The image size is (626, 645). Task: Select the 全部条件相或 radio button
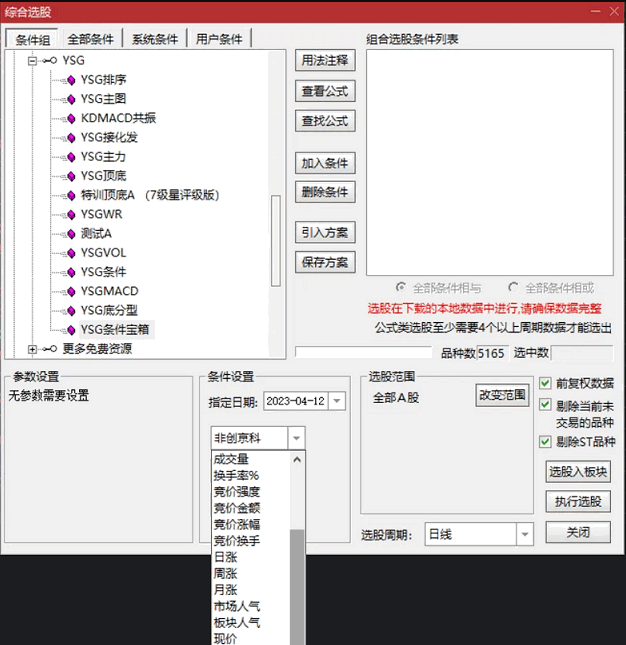click(x=512, y=287)
